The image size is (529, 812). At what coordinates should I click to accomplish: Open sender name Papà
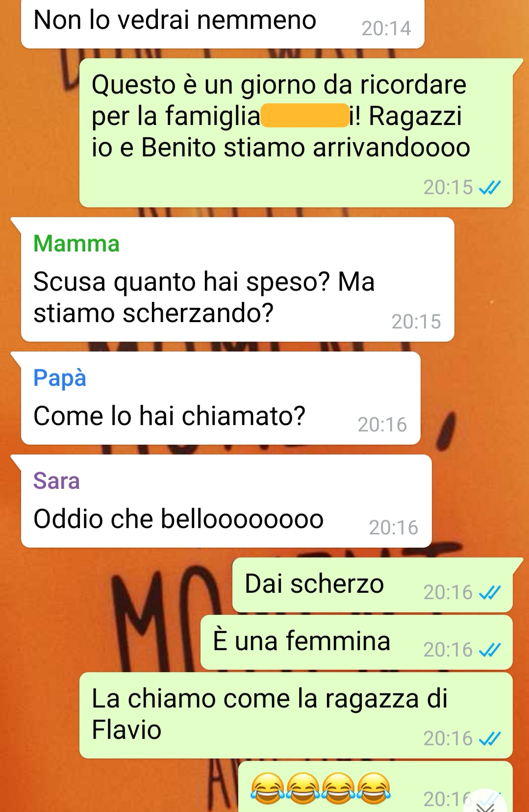tap(60, 378)
